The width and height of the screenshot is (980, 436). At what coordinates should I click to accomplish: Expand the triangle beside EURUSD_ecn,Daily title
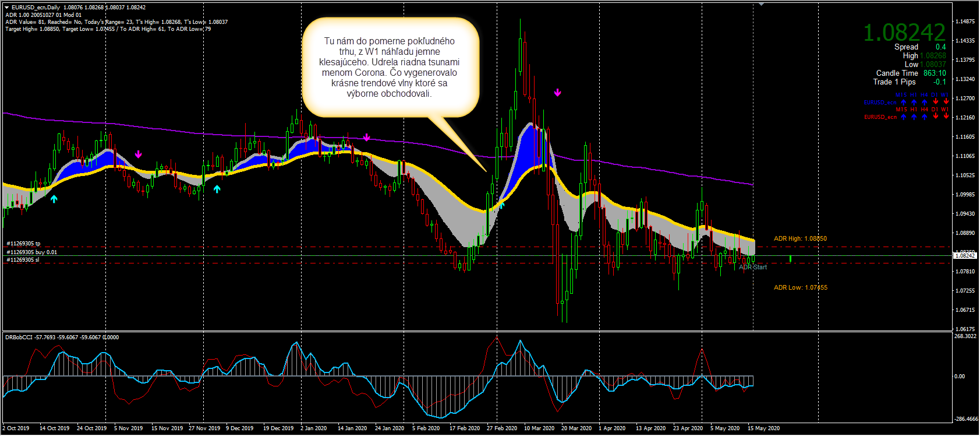(x=6, y=8)
